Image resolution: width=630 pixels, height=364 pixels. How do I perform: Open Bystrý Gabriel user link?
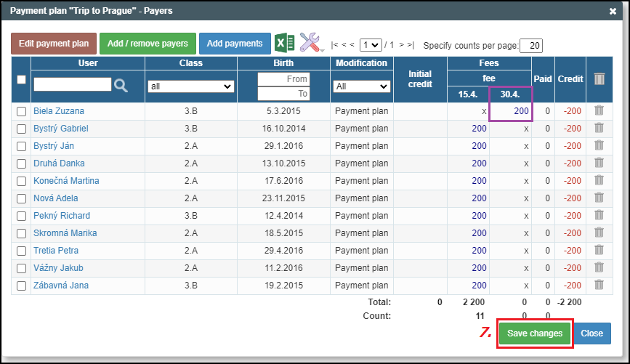point(60,129)
